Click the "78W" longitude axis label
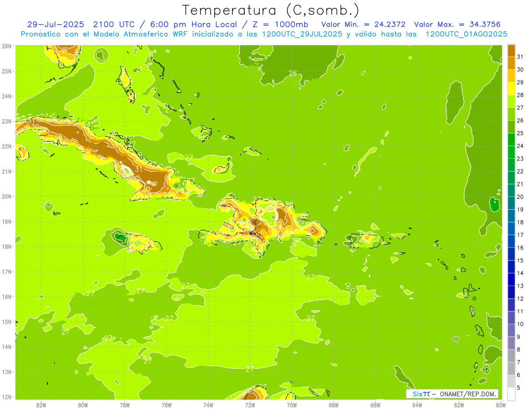The image size is (532, 411). (125, 405)
